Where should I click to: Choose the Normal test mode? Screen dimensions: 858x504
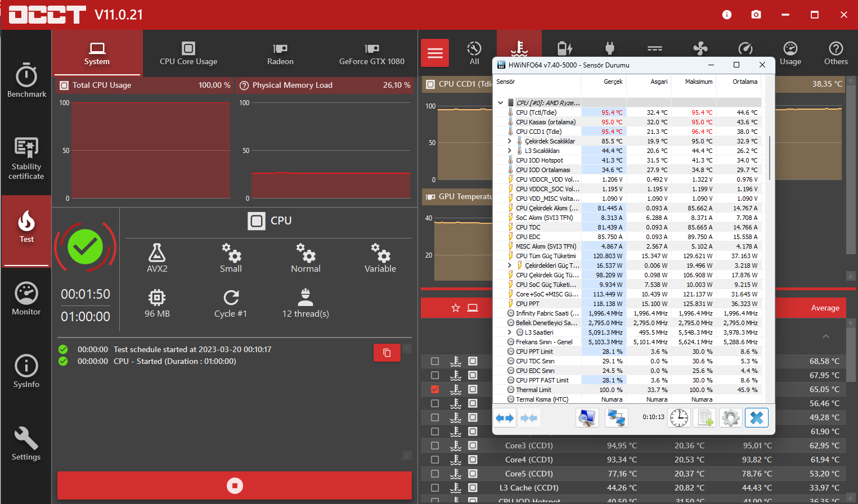tap(306, 258)
